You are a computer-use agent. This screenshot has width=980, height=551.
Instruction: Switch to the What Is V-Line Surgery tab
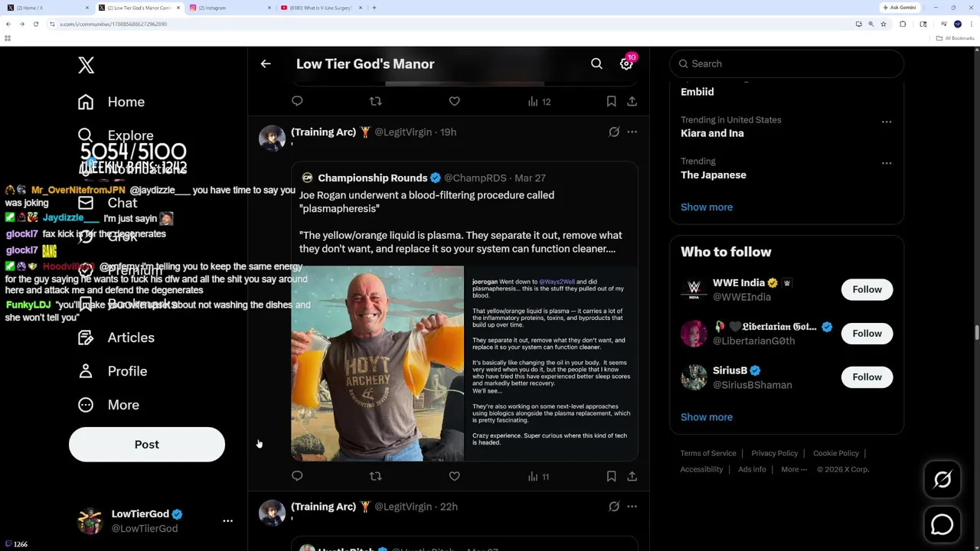(x=320, y=8)
